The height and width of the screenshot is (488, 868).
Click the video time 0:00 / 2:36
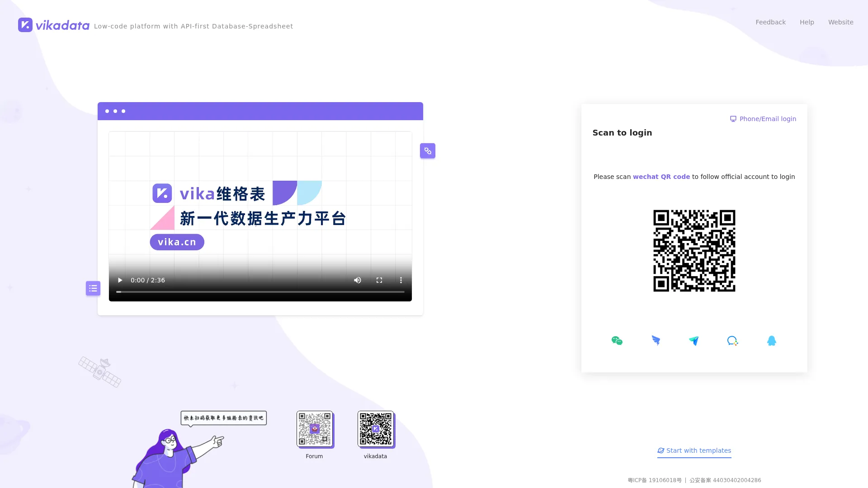pyautogui.click(x=148, y=280)
